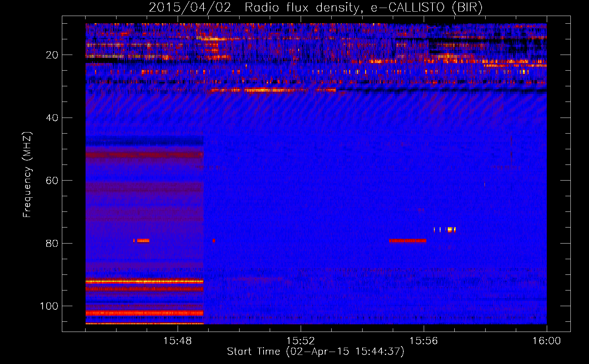The width and height of the screenshot is (589, 364).
Task: Click the bright yellow burst near 76 MHz after 15:56
Action: click(x=450, y=229)
